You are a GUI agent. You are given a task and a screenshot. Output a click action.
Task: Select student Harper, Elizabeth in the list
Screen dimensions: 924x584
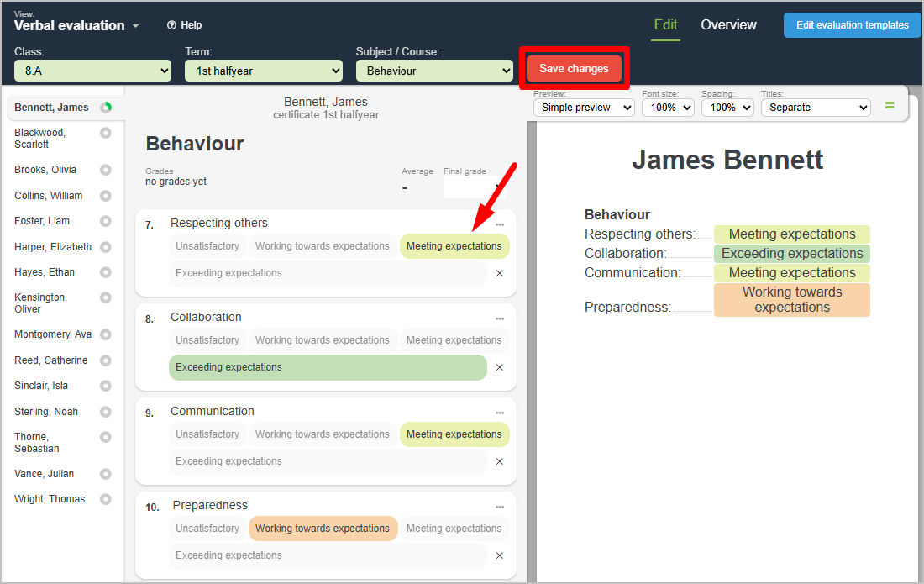(53, 247)
